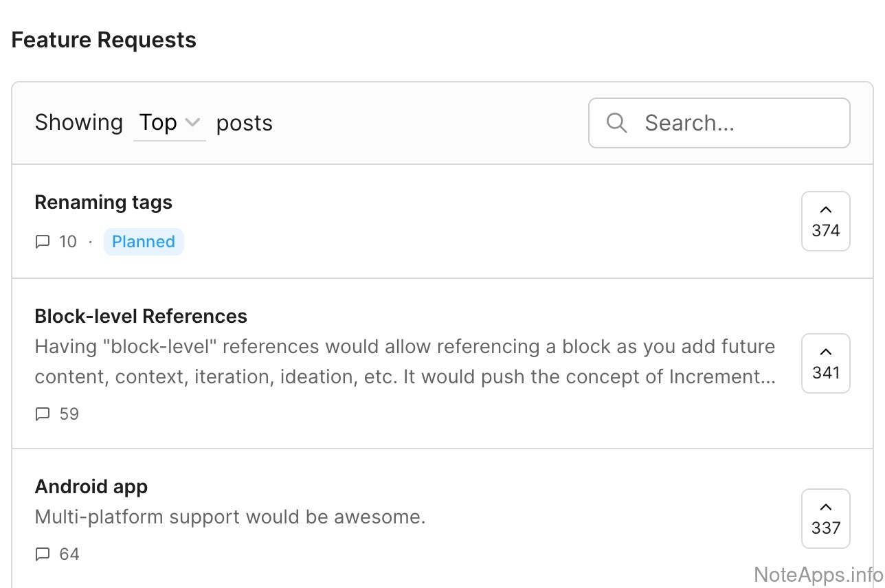Click the comment icon under Block-level References
Viewport: 885px width, 588px height.
(x=43, y=414)
